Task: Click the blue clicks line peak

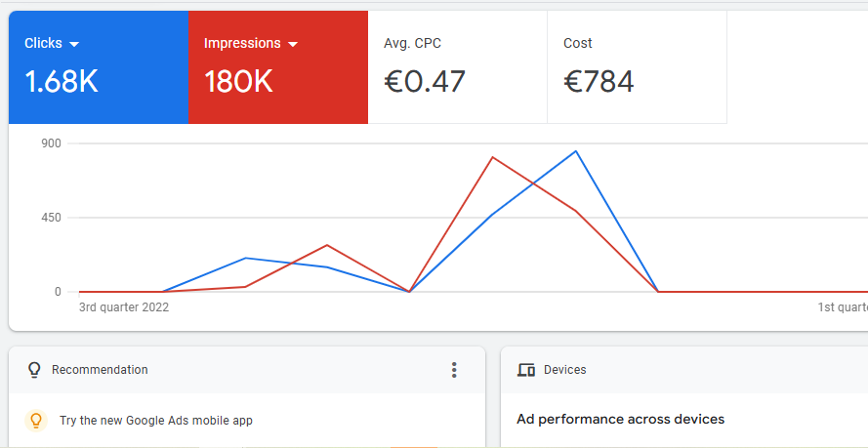Action: point(576,151)
